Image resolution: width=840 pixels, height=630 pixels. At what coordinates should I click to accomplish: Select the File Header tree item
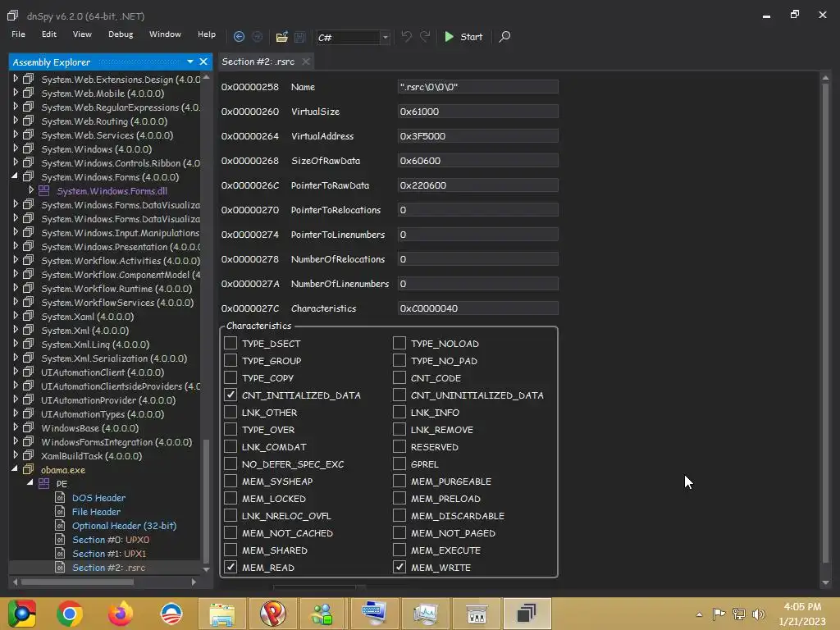(x=97, y=512)
